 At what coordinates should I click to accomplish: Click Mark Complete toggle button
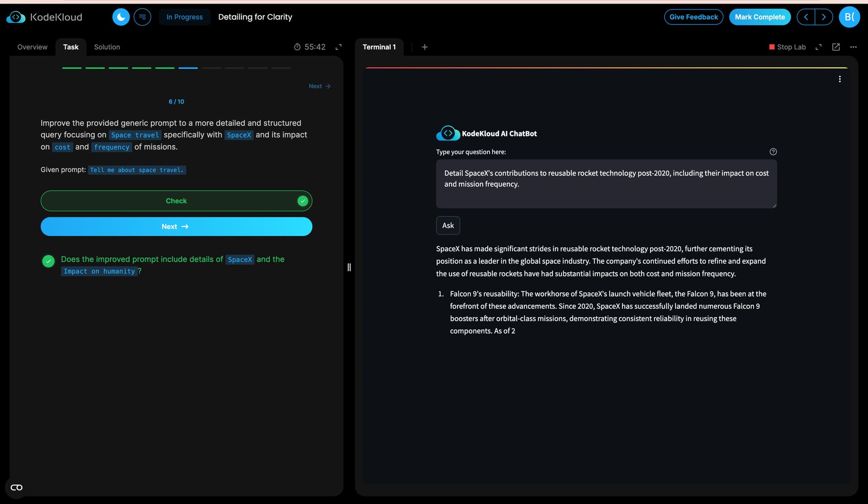pos(759,17)
